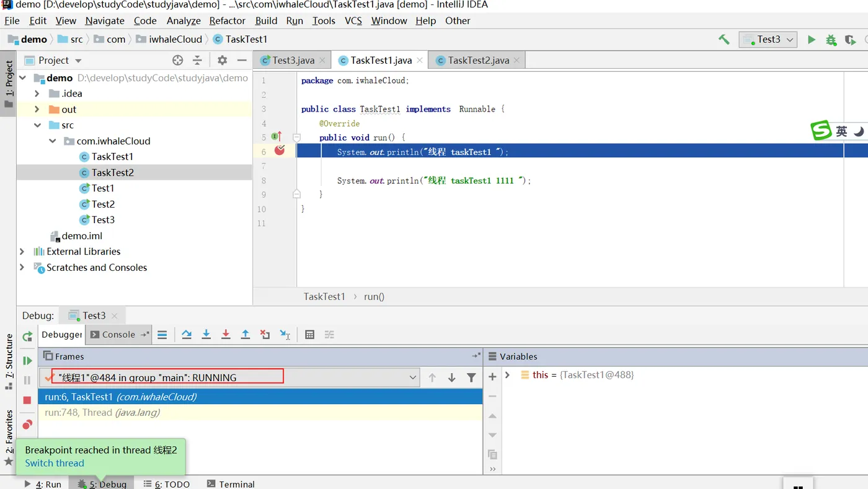Switch to TaskTest2.java editor tab
The width and height of the screenshot is (868, 489).
[478, 60]
